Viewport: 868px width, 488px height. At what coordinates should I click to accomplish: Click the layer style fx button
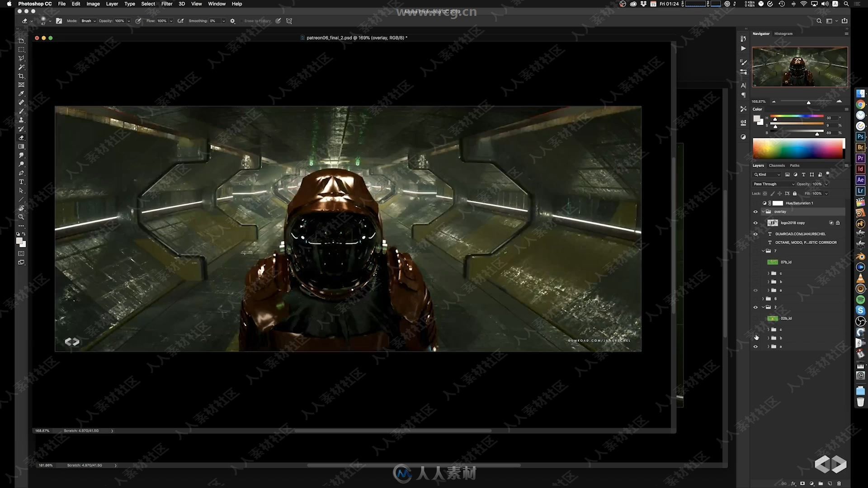point(793,483)
